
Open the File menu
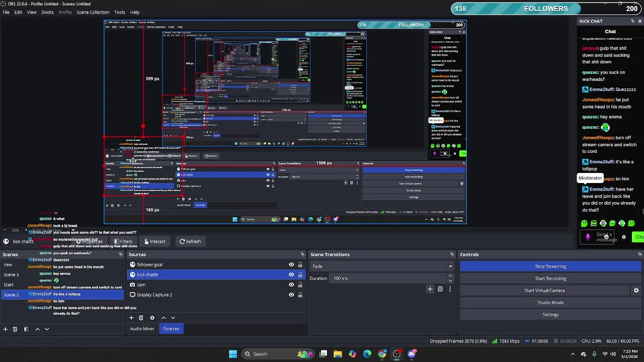[6, 12]
